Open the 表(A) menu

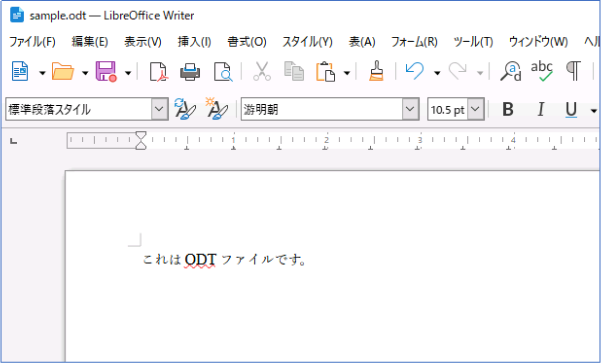click(x=362, y=41)
